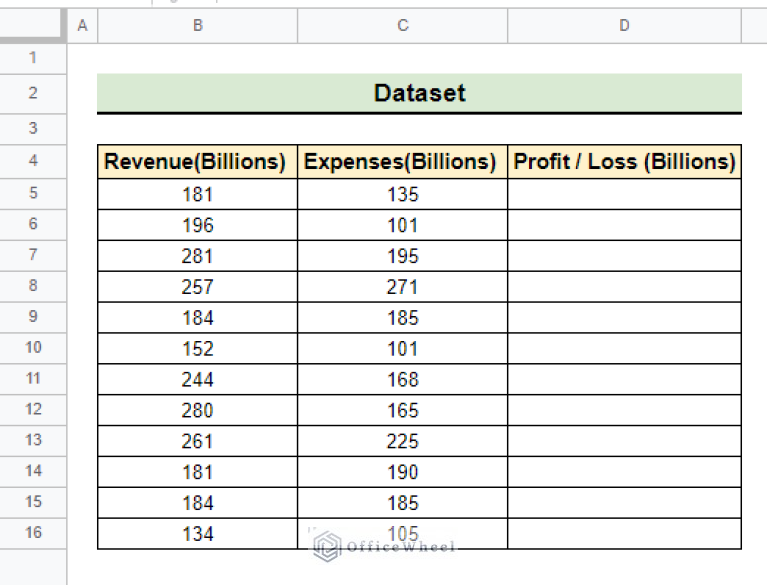This screenshot has width=767, height=585.
Task: Select row 16 header
Action: [x=33, y=533]
